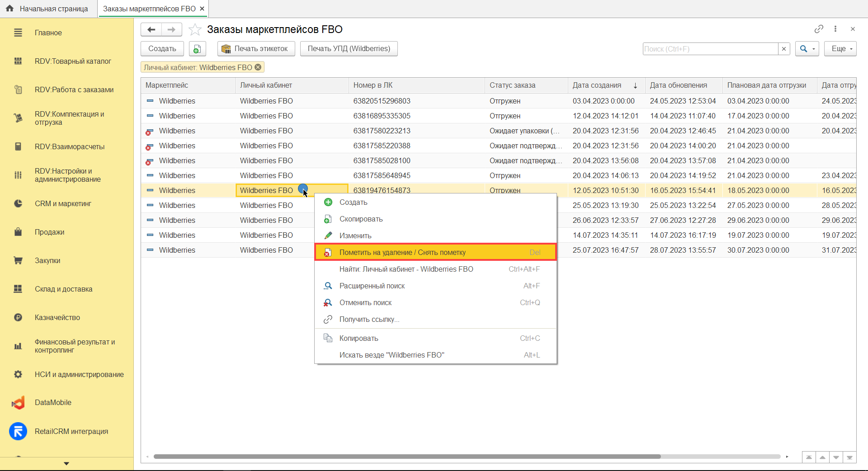
Task: Open DataMobile section in sidebar
Action: pos(53,403)
